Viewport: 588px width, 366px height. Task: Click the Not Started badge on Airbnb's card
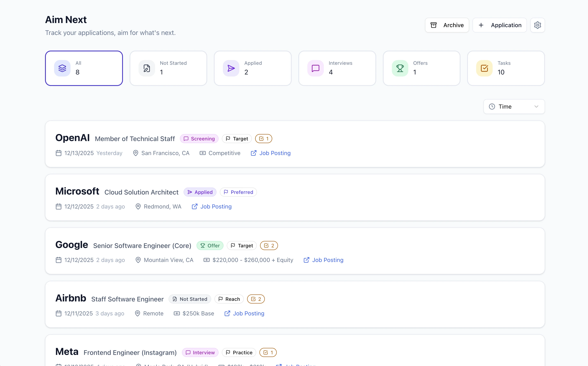(x=190, y=299)
